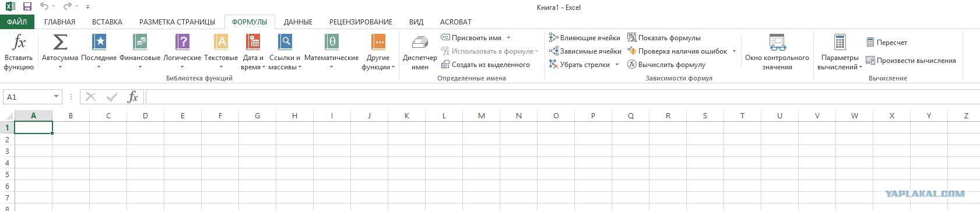Screen dimensions: 980x211
Task: Click Влияющие ячейки trace precedents
Action: pos(585,38)
